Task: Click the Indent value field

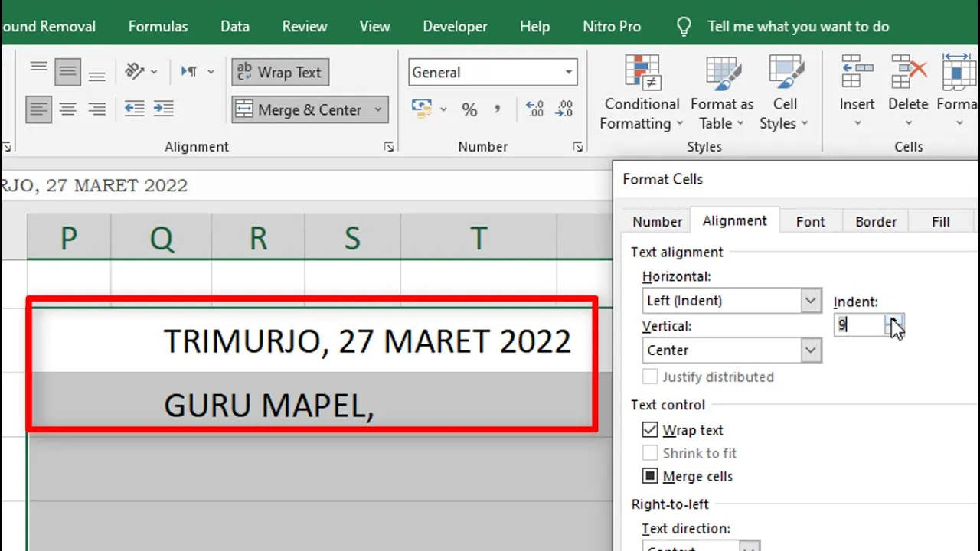Action: point(860,325)
